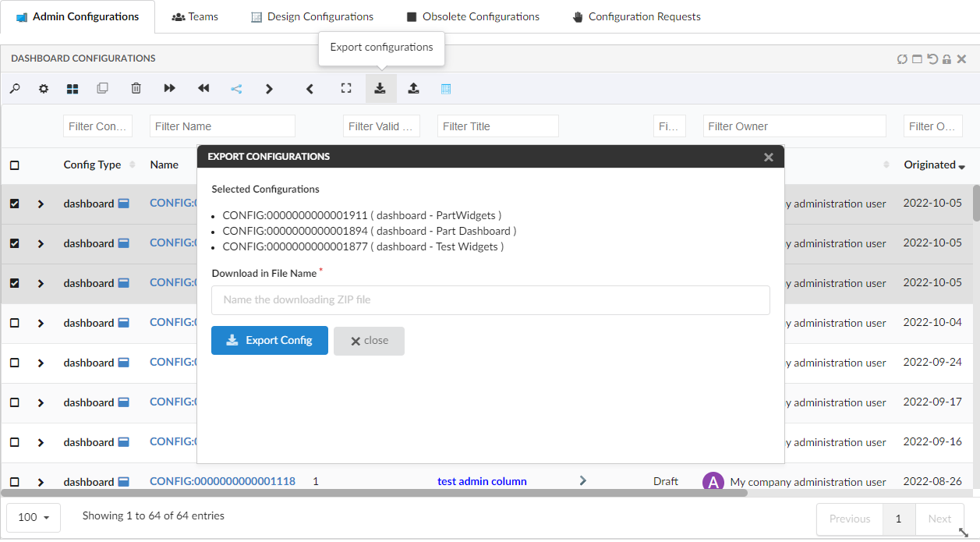Open the 100 page size dropdown
The width and height of the screenshot is (980, 542).
point(34,518)
